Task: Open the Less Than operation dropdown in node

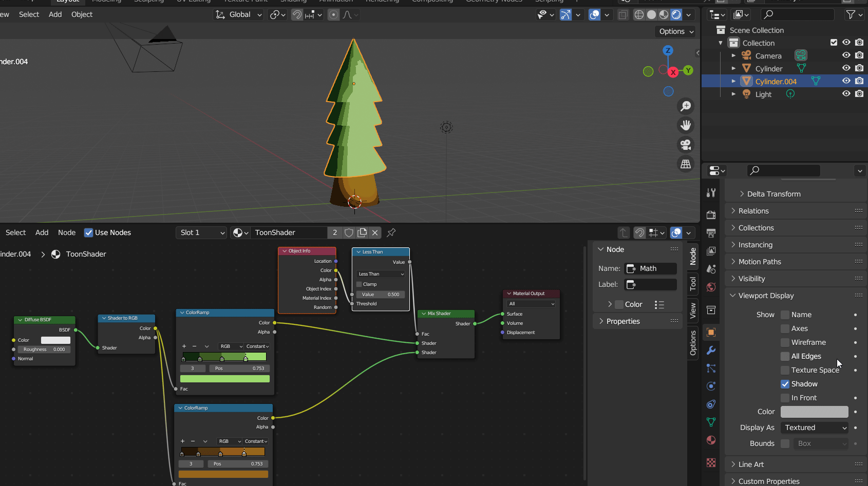Action: 381,274
